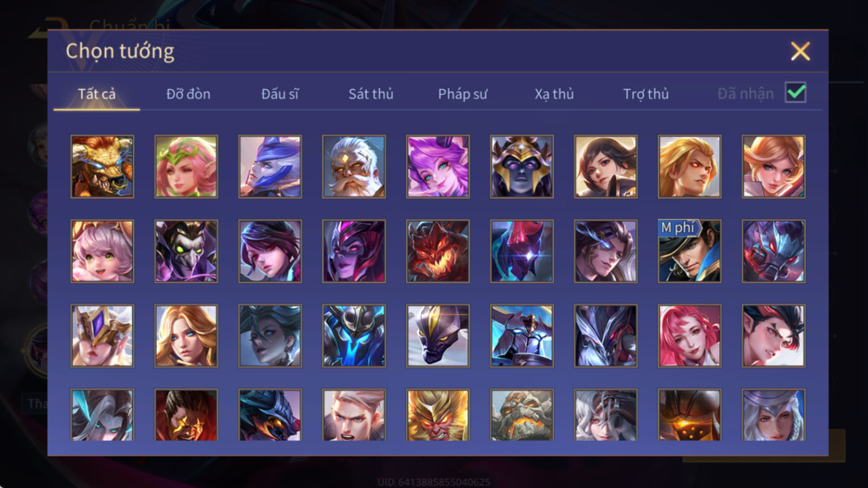Switch to the Đỡ đòn tab
The image size is (868, 488).
click(x=188, y=94)
